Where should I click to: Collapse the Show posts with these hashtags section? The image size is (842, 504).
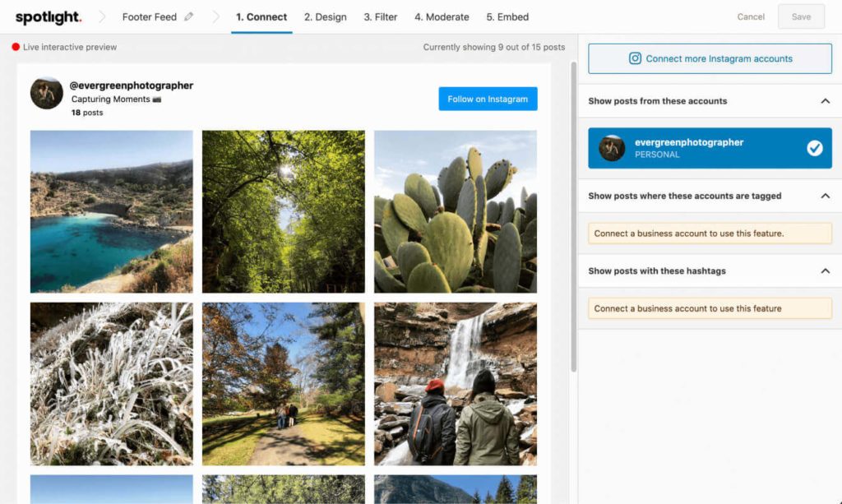(x=826, y=270)
